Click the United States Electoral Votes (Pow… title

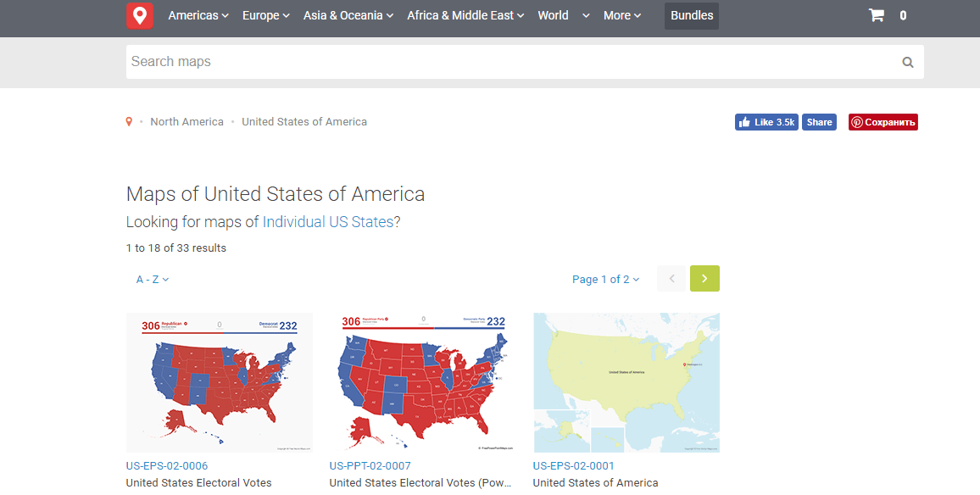tap(420, 482)
